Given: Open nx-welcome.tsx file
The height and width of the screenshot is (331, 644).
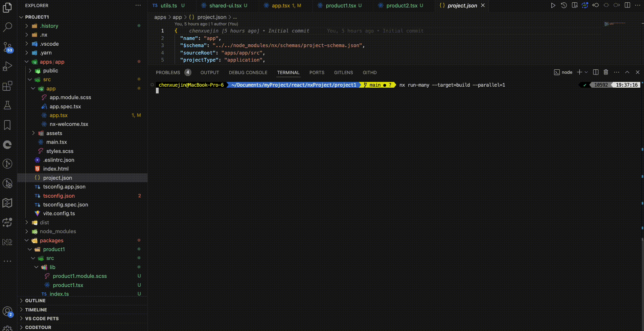Looking at the screenshot, I should coord(83,124).
